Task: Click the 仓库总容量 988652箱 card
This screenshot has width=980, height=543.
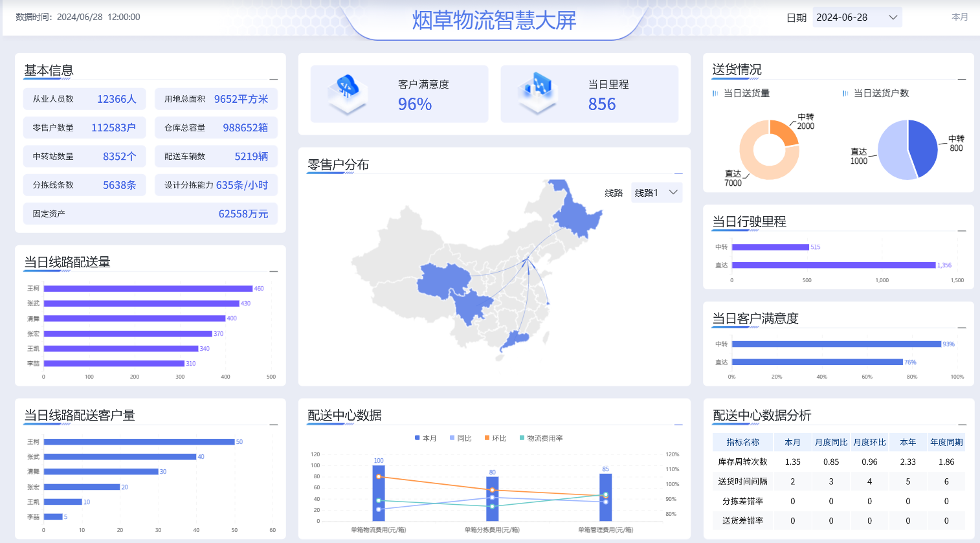Action: [x=216, y=127]
